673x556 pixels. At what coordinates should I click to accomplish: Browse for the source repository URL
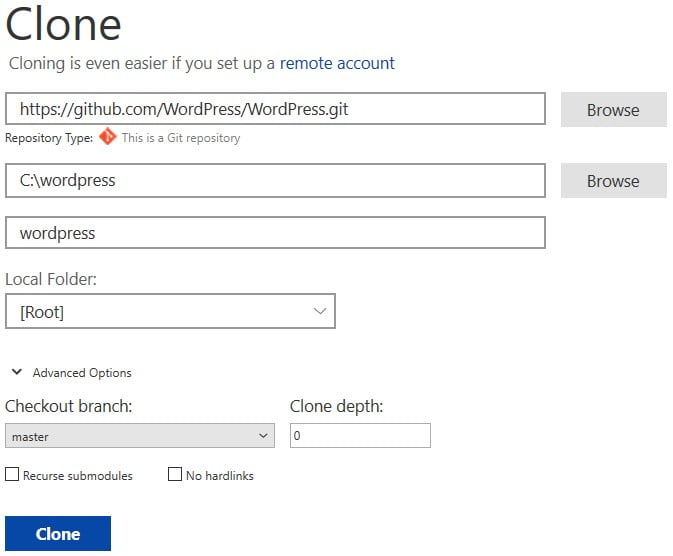[614, 110]
